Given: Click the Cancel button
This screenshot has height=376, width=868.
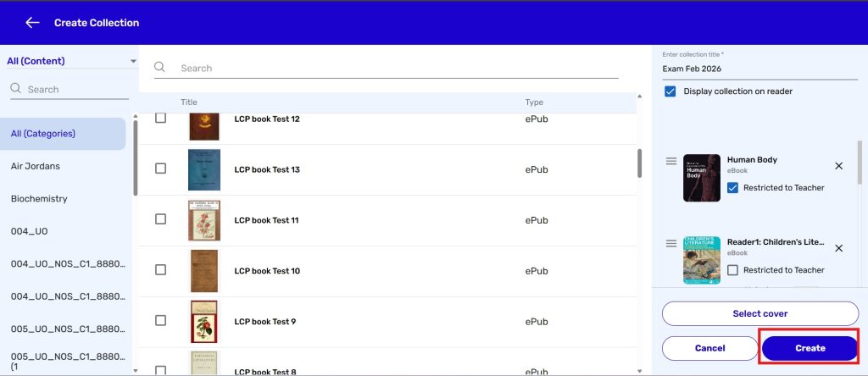Looking at the screenshot, I should (x=709, y=348).
